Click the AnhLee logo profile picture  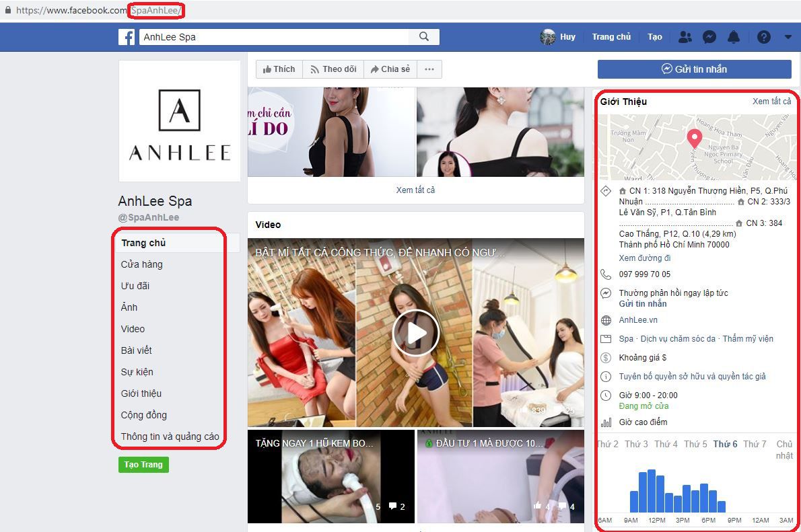(180, 121)
